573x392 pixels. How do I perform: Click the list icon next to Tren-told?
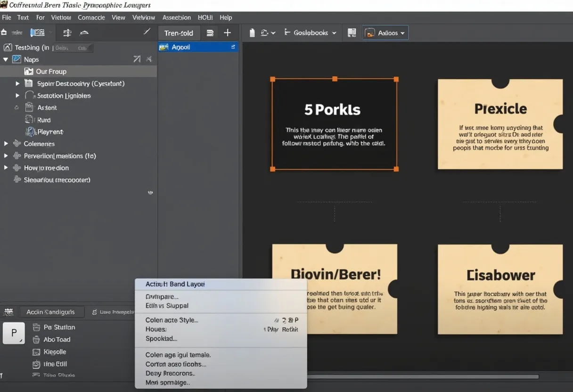[x=210, y=33]
